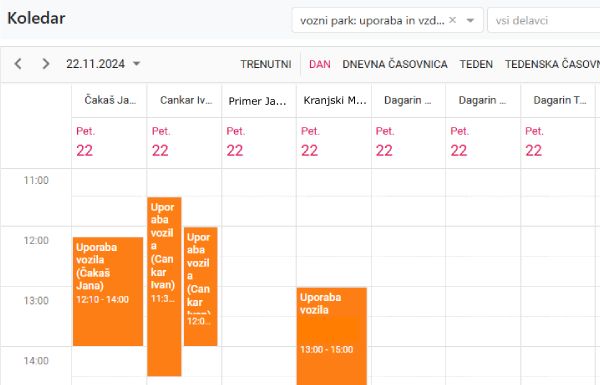Viewport: 600px width, 385px height.
Task: Select the Kranjski M... column header
Action: (x=335, y=101)
